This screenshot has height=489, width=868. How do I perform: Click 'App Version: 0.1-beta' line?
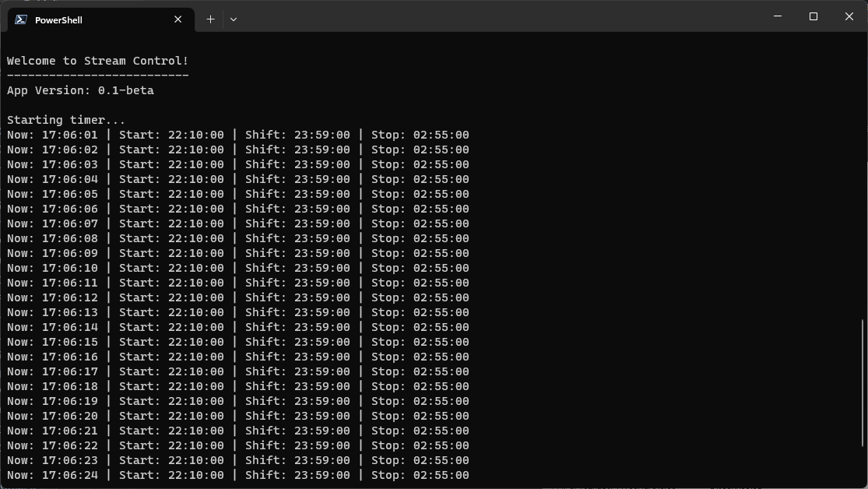tap(80, 90)
